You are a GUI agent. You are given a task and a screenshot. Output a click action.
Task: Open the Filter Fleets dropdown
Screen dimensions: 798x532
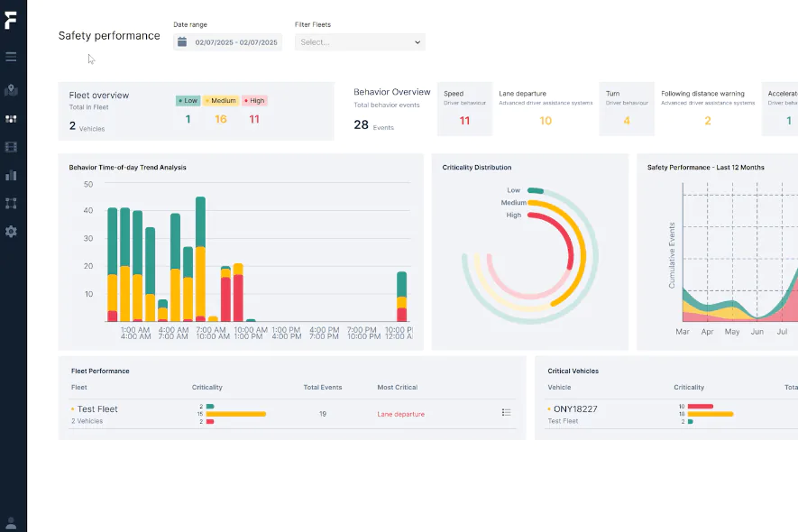pos(360,42)
